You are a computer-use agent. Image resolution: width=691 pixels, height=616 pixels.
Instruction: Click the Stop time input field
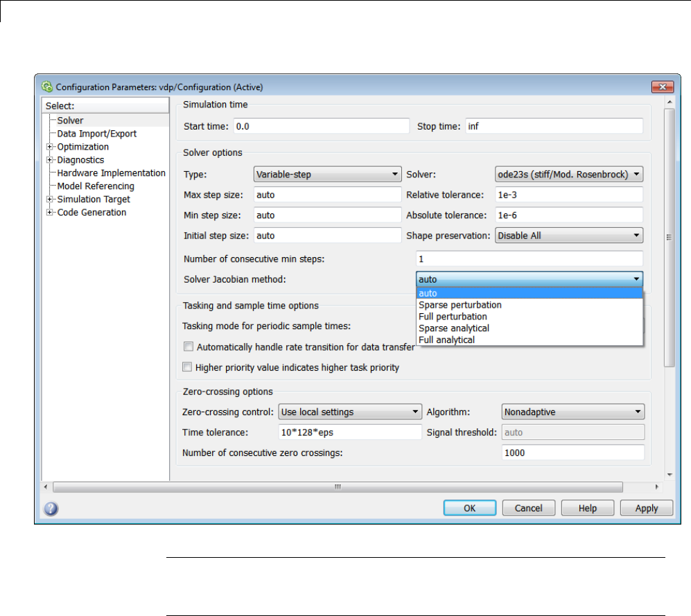pyautogui.click(x=554, y=126)
